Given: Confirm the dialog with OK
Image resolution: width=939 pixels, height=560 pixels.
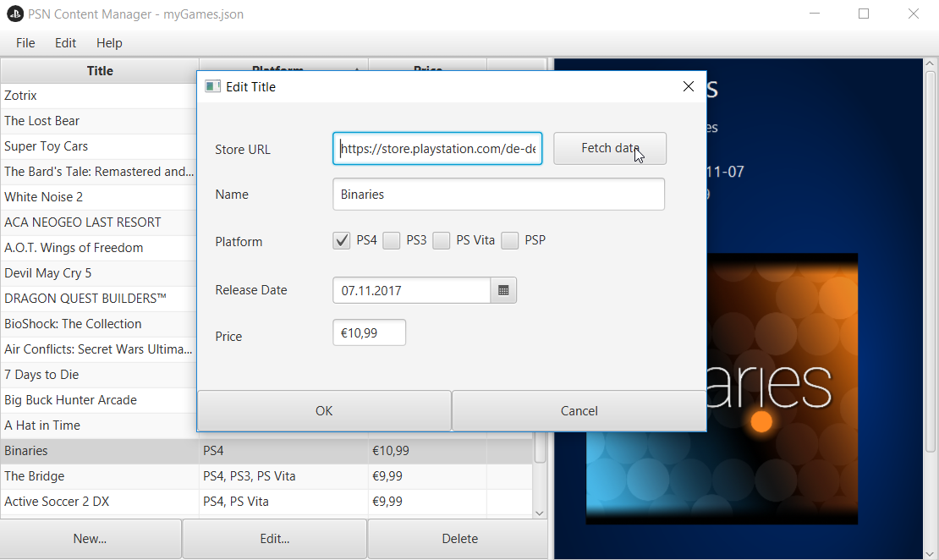Looking at the screenshot, I should pos(324,411).
